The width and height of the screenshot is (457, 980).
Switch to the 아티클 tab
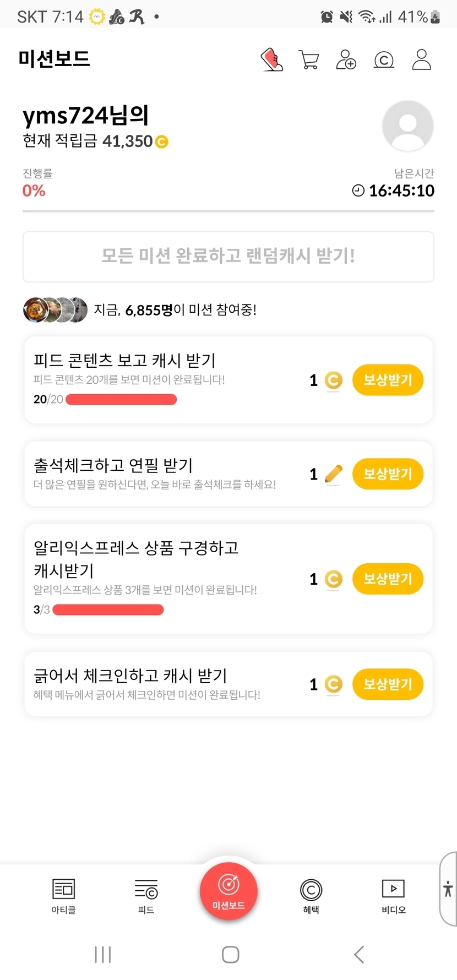pos(63,896)
